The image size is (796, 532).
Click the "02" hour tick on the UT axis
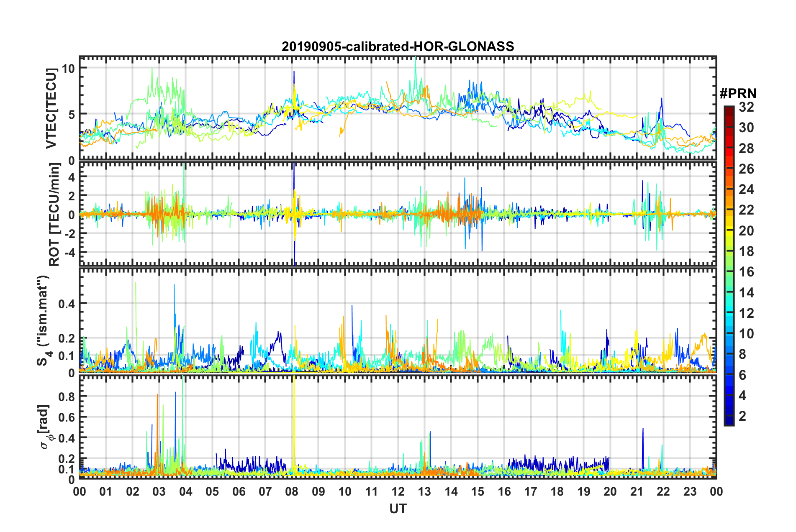click(133, 491)
